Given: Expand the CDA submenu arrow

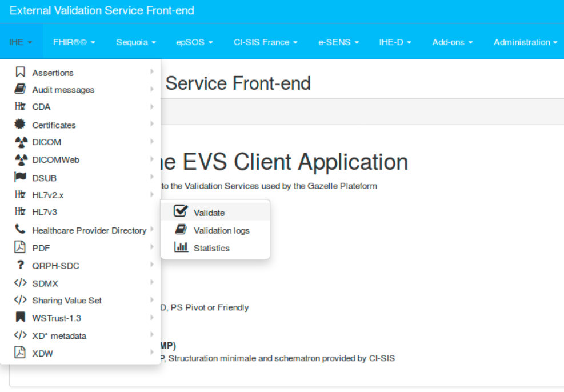Looking at the screenshot, I should tap(152, 107).
